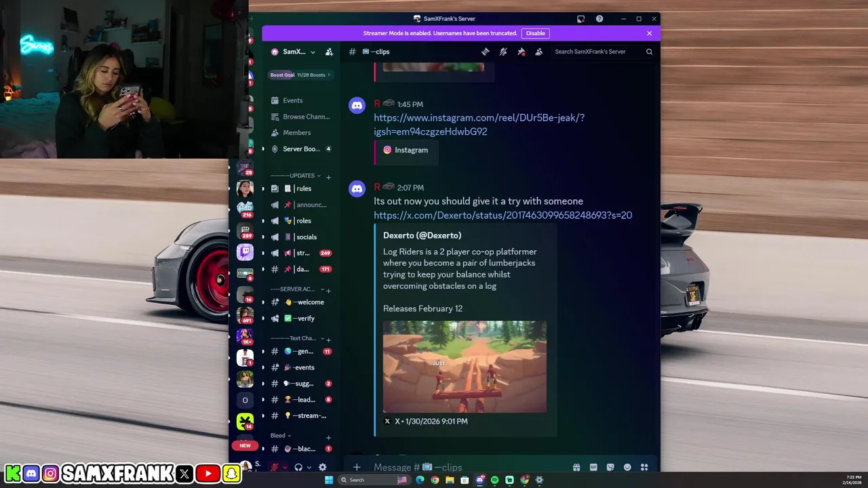Open the emoji picker in message bar
This screenshot has height=488, width=868.
pyautogui.click(x=627, y=467)
